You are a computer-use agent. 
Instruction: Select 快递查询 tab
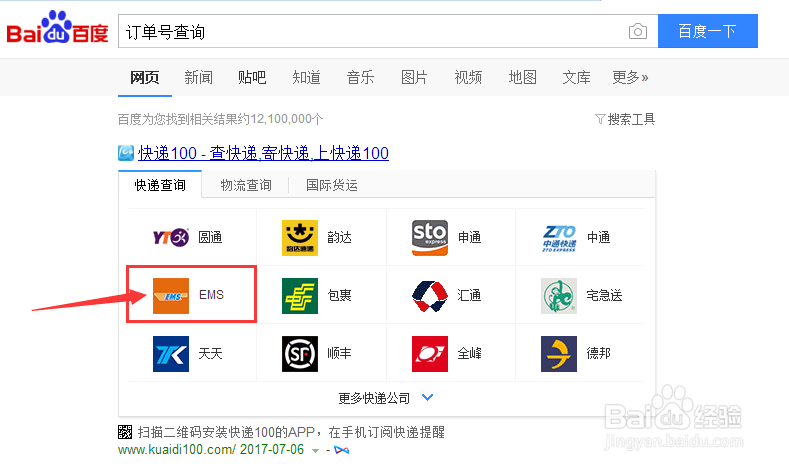click(160, 185)
